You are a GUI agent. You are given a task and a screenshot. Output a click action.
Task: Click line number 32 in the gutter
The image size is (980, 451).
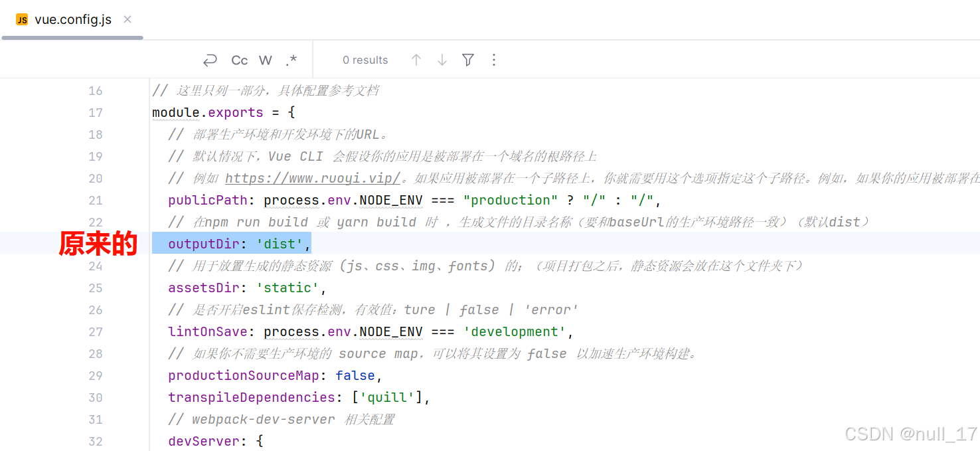96,441
